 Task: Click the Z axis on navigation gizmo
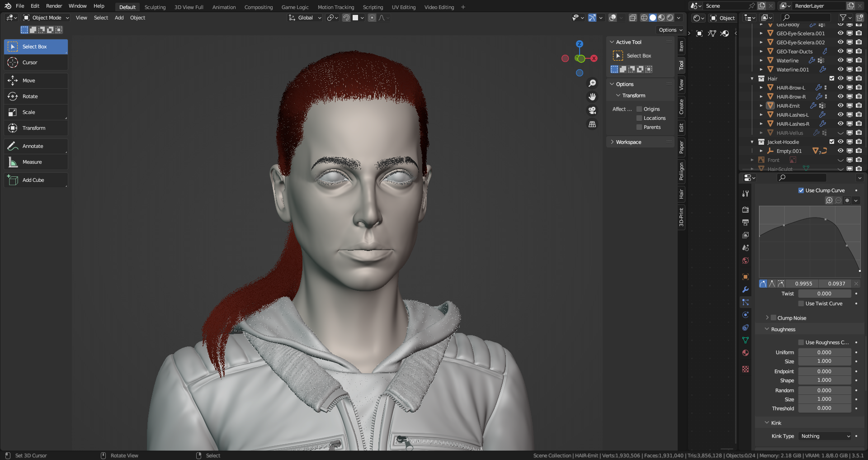click(x=580, y=44)
